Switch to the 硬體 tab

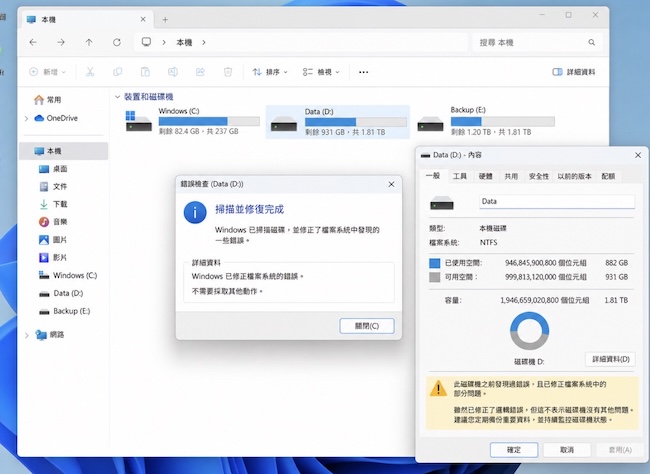(485, 176)
